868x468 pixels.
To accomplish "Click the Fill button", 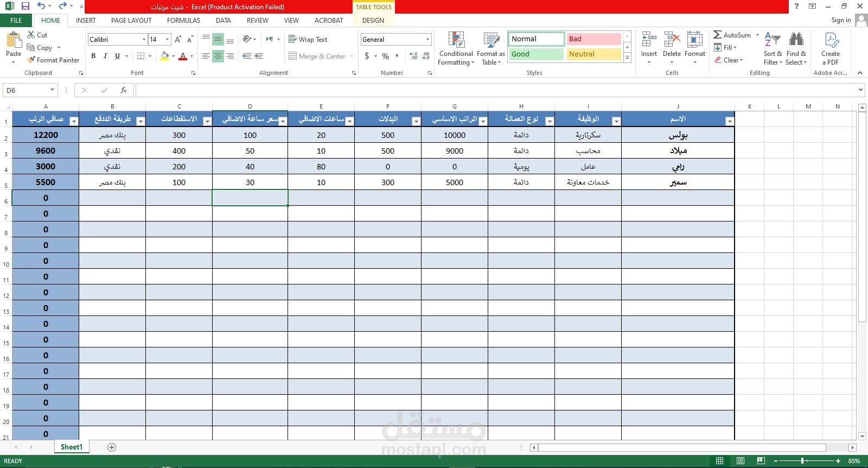I will pos(725,47).
